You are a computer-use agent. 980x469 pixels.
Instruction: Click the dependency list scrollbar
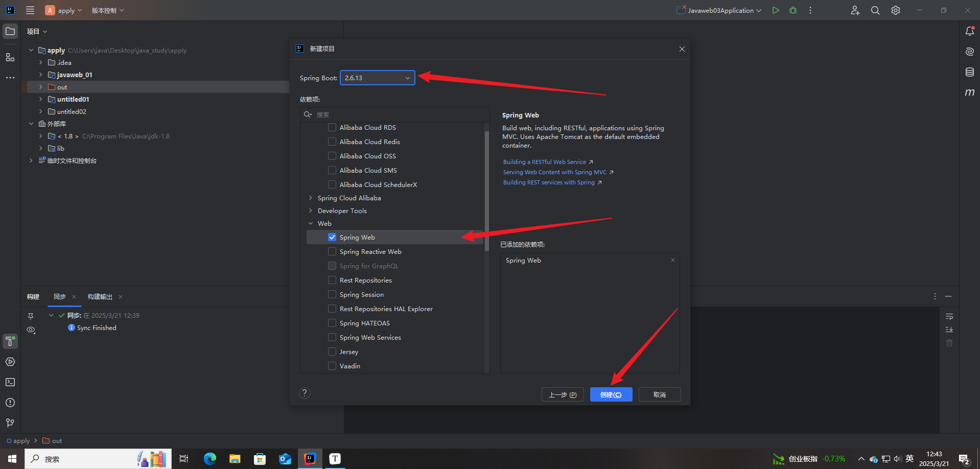(x=487, y=191)
